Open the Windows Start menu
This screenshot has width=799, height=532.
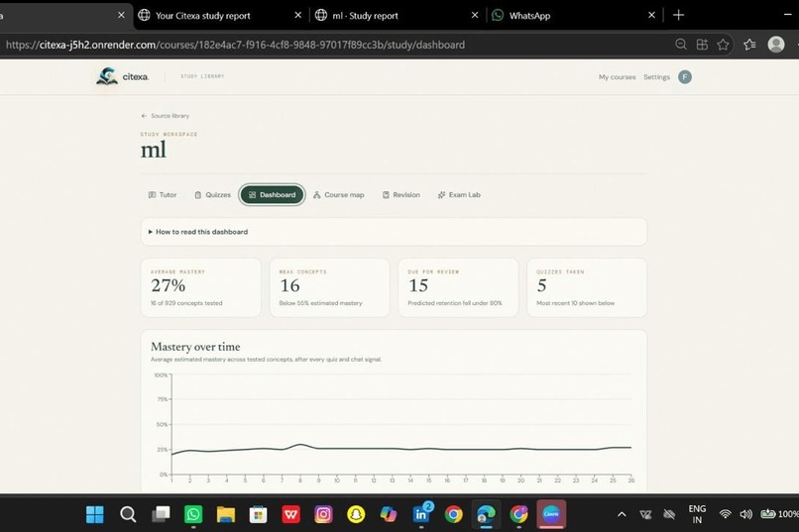pos(95,514)
